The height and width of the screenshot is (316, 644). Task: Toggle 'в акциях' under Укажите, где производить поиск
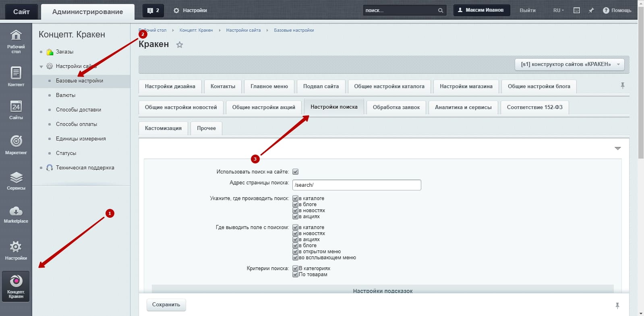[x=295, y=217]
